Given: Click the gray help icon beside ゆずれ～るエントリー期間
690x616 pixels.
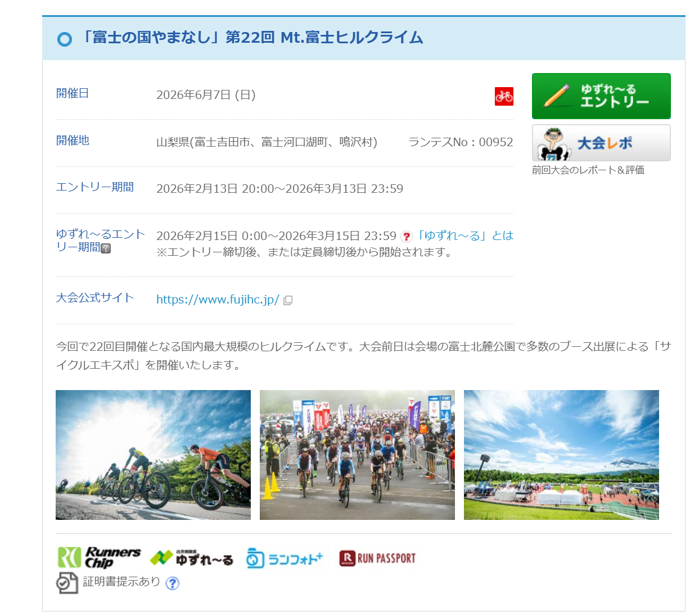Looking at the screenshot, I should pyautogui.click(x=106, y=248).
